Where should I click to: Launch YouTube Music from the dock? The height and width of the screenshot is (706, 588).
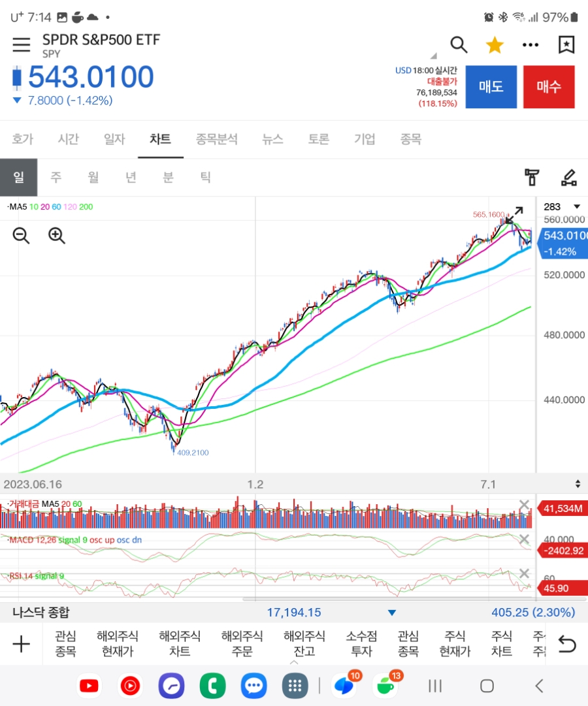[x=130, y=686]
